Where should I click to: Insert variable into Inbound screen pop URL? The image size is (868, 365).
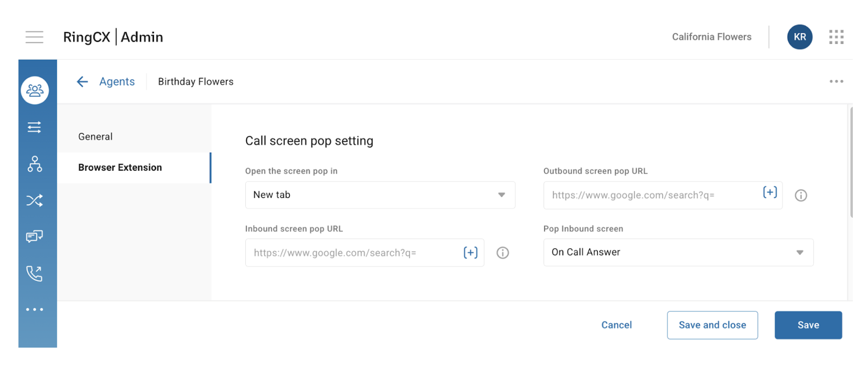pos(470,253)
